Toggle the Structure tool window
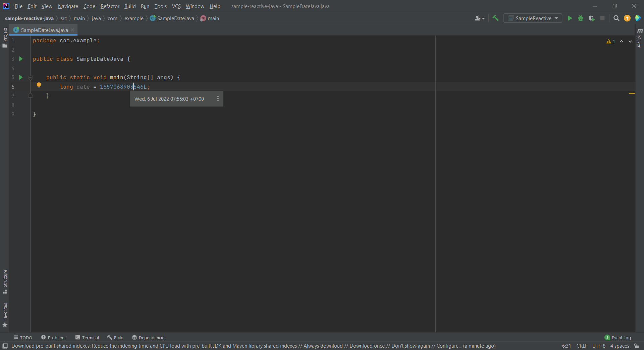Screen dimensions: 644x350 pyautogui.click(x=5, y=282)
